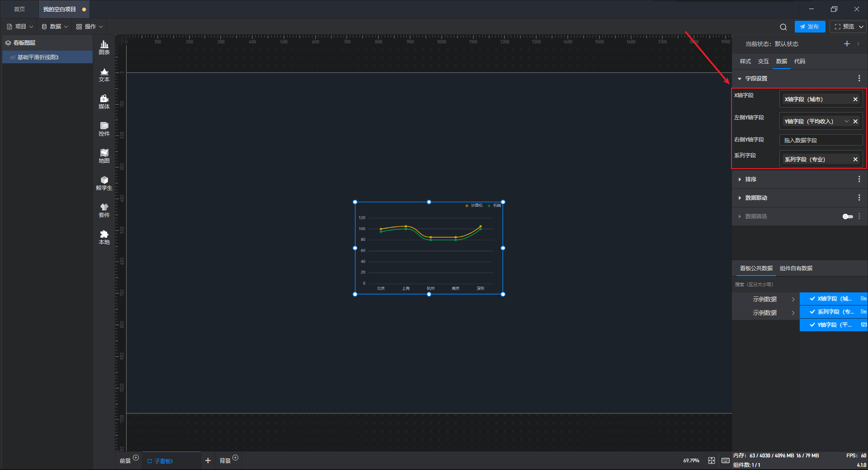Collapse the 字段设置 section
This screenshot has width=868, height=470.
[x=740, y=79]
